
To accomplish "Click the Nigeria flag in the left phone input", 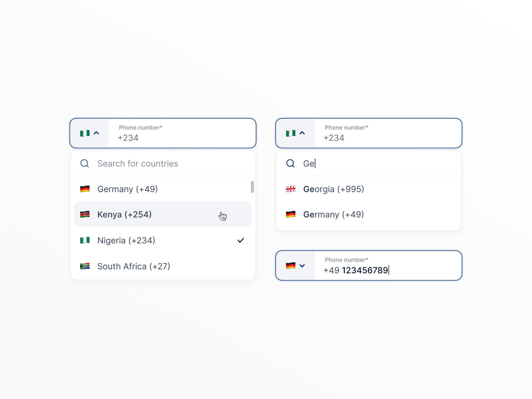I will point(85,133).
